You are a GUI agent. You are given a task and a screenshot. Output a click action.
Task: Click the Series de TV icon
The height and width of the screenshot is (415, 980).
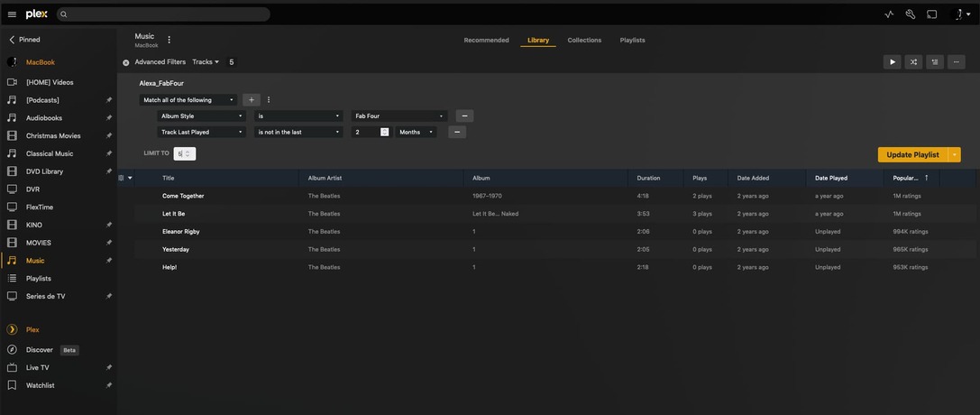pyautogui.click(x=12, y=296)
